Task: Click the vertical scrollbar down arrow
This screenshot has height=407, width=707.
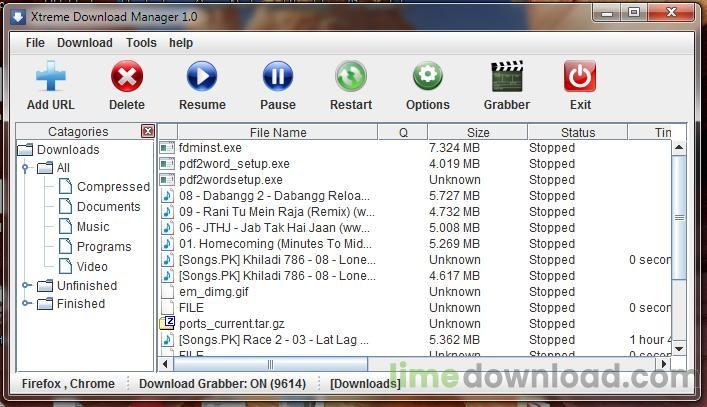Action: pyautogui.click(x=679, y=348)
